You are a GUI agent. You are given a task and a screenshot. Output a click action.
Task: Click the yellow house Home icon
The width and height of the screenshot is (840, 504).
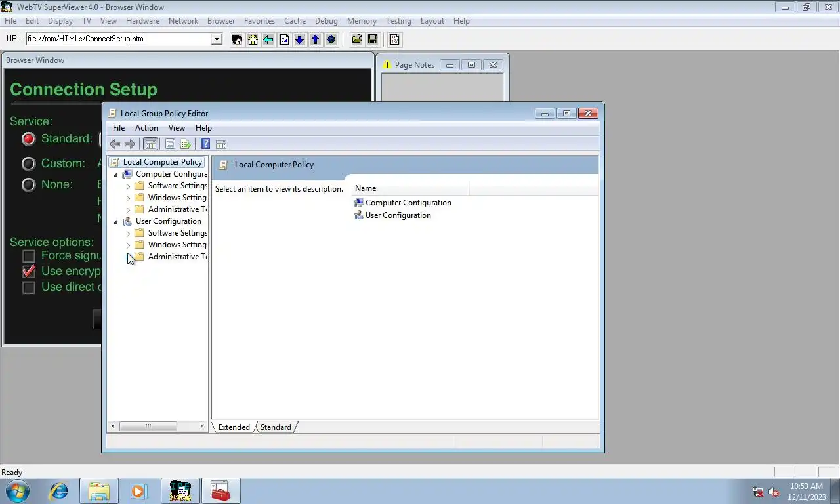pos(253,39)
